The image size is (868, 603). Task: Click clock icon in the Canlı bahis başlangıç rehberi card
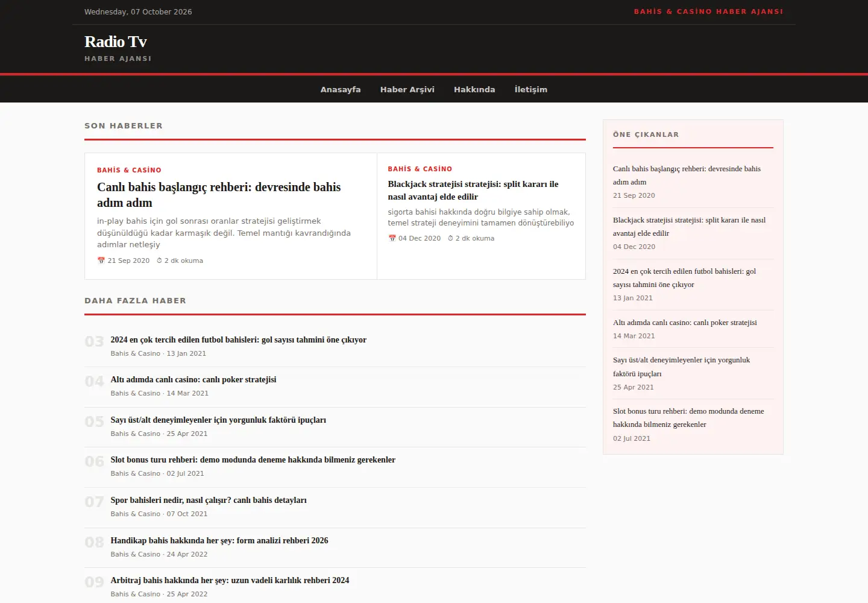(159, 260)
